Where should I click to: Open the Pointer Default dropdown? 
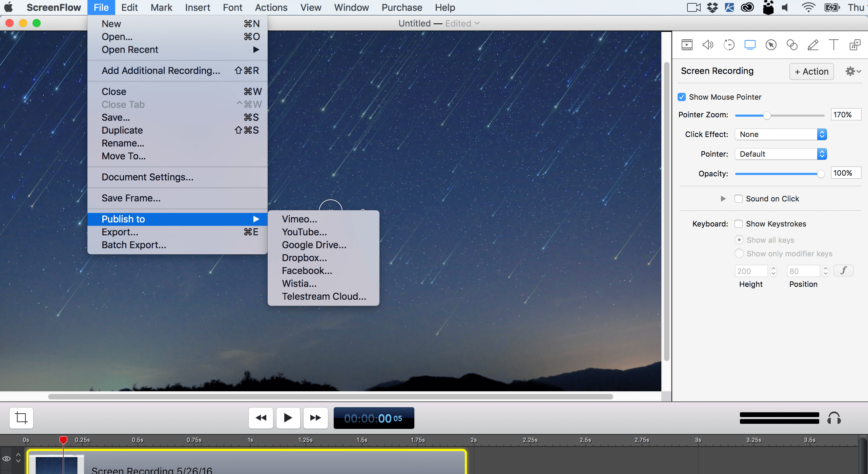[781, 154]
